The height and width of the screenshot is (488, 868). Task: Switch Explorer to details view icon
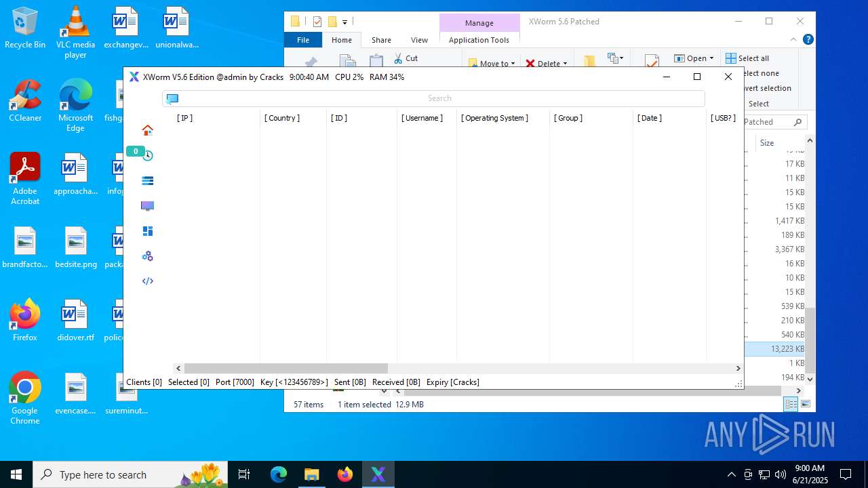point(791,404)
